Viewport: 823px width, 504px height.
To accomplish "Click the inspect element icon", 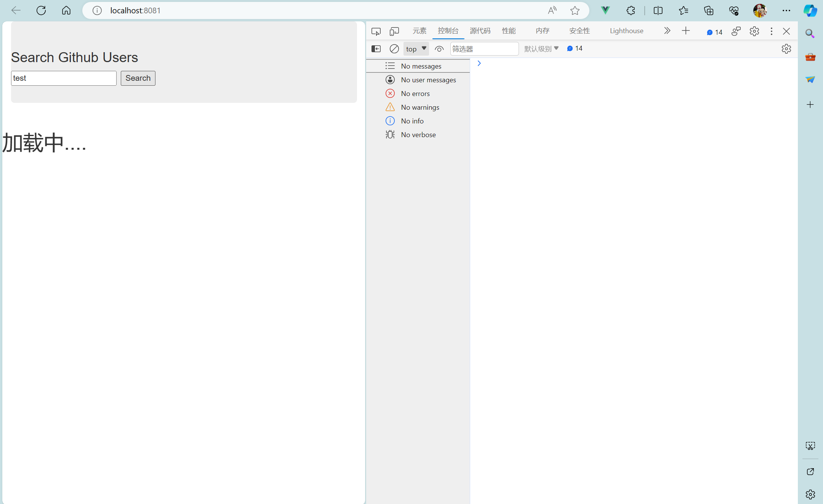I will click(x=375, y=30).
